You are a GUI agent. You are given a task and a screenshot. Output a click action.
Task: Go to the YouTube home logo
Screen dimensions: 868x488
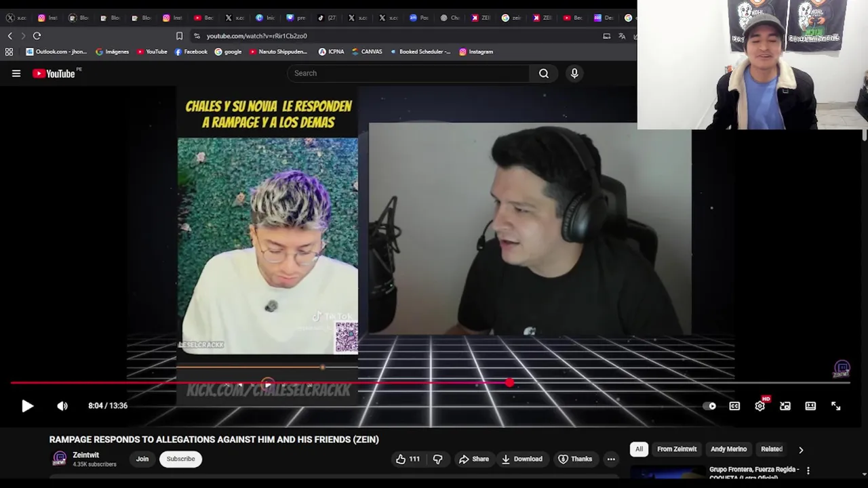coord(54,73)
